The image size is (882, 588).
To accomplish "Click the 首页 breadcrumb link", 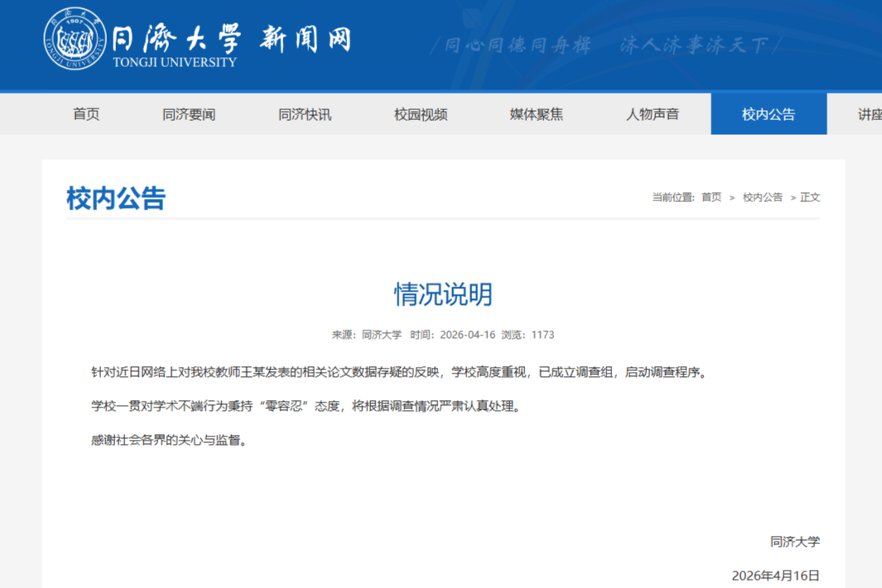I will click(711, 197).
